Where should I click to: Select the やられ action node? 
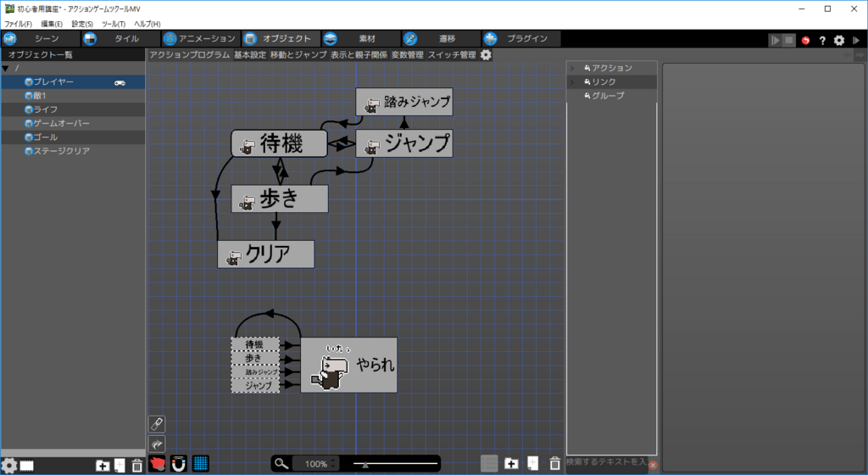[x=348, y=365]
